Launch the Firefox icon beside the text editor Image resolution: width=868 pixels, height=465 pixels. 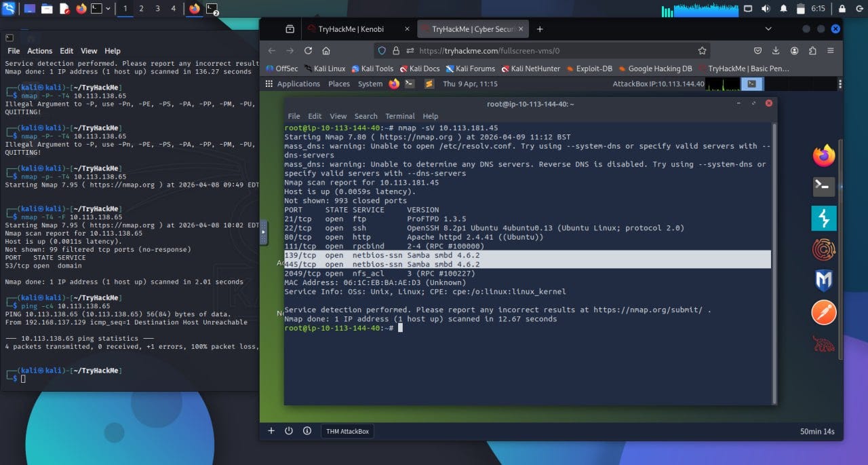click(81, 9)
